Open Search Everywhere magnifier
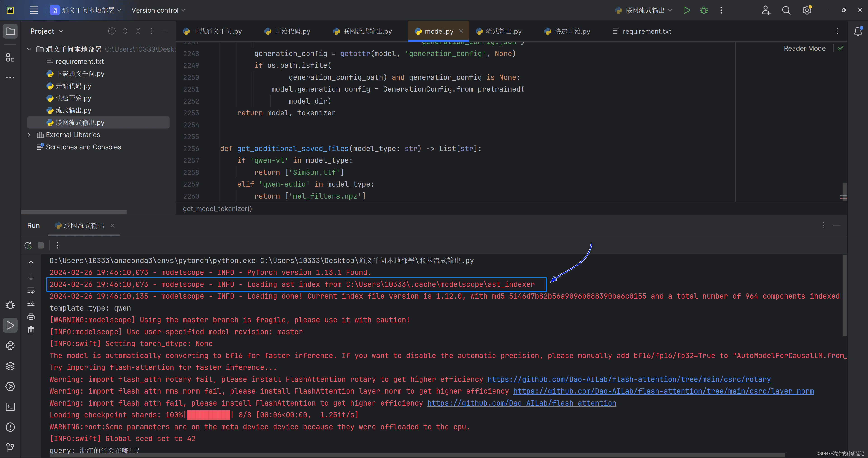 point(786,10)
